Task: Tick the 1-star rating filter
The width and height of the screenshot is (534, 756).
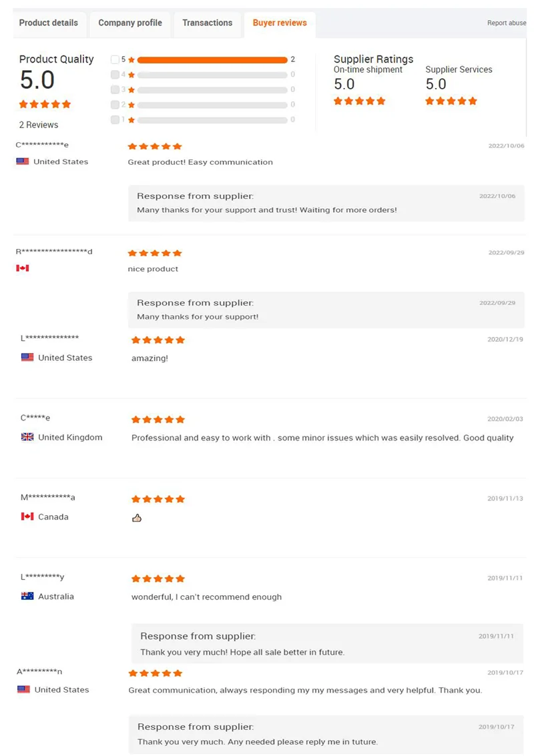Action: pyautogui.click(x=115, y=119)
